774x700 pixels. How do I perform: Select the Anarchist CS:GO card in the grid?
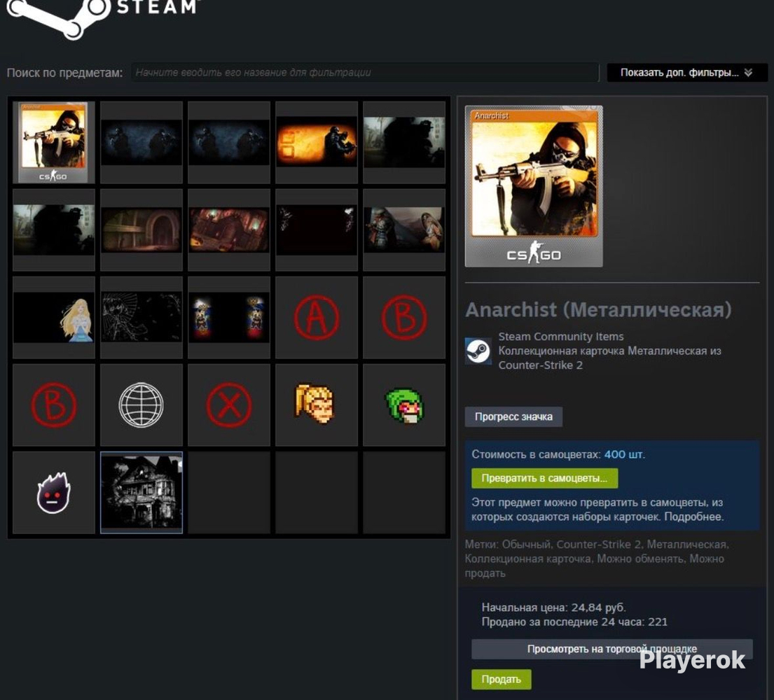coord(53,142)
